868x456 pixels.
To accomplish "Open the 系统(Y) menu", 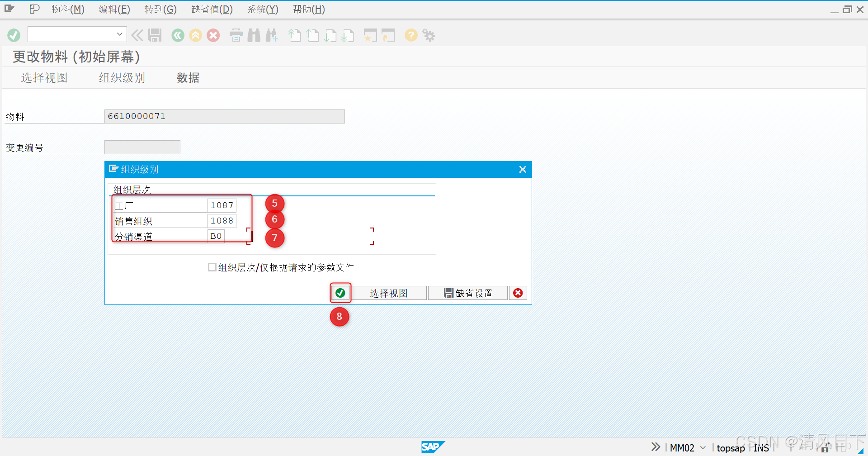I will pyautogui.click(x=263, y=9).
